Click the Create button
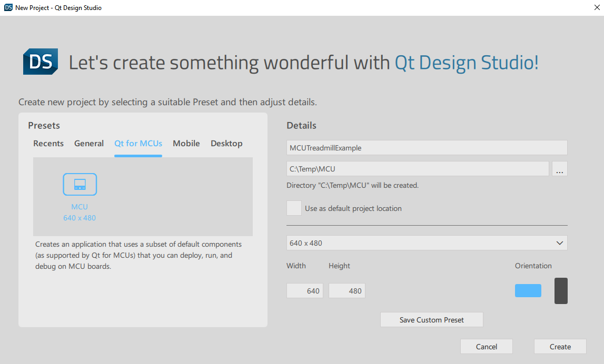Viewport: 604px width, 364px height. (x=560, y=346)
